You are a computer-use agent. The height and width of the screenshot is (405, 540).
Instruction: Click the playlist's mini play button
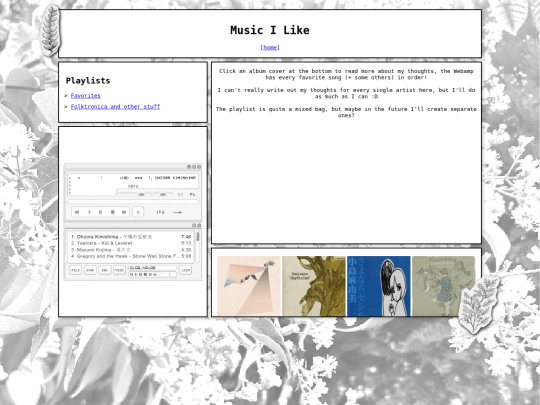[x=136, y=274]
